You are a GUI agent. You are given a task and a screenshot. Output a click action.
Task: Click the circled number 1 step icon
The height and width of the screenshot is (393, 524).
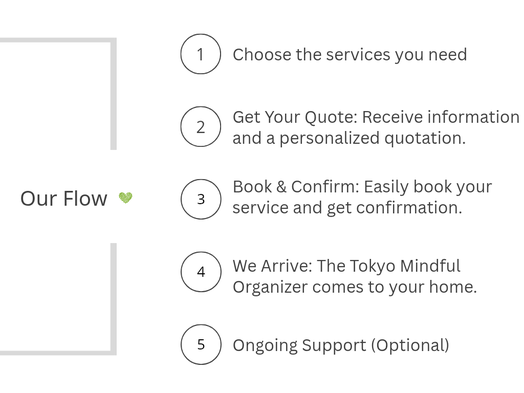click(x=201, y=54)
